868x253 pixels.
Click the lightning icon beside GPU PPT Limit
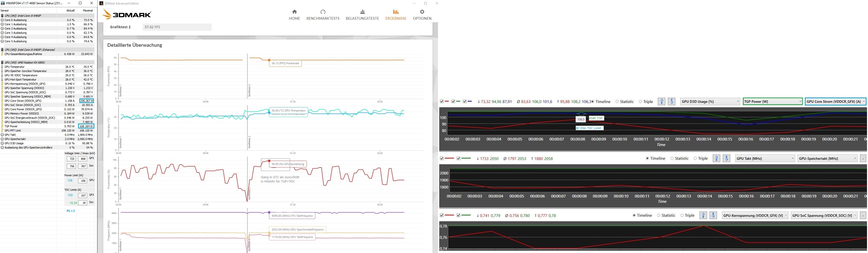(2, 130)
